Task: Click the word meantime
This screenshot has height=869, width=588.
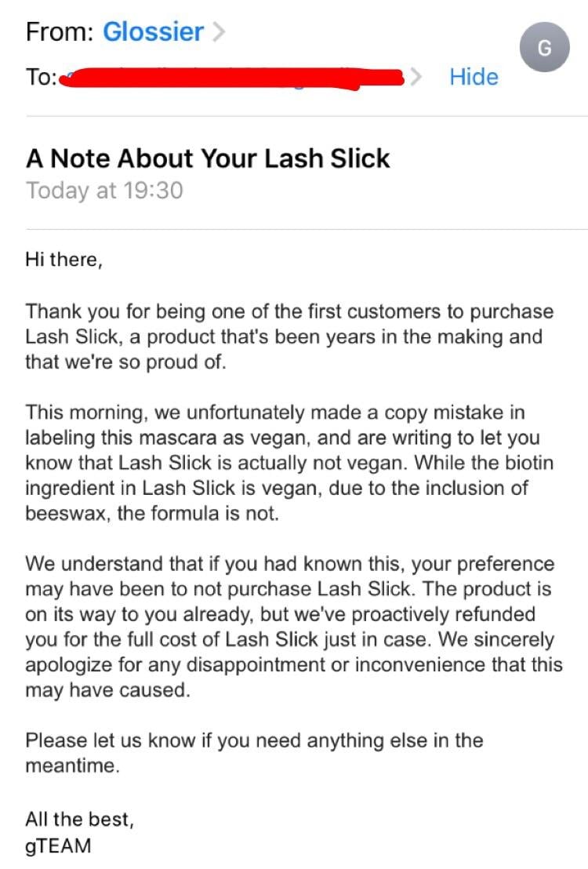Action: point(72,766)
